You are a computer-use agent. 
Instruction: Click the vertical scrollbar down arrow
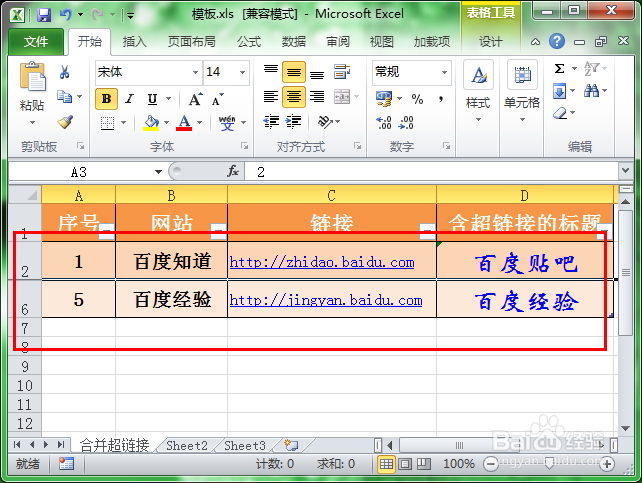point(625,429)
